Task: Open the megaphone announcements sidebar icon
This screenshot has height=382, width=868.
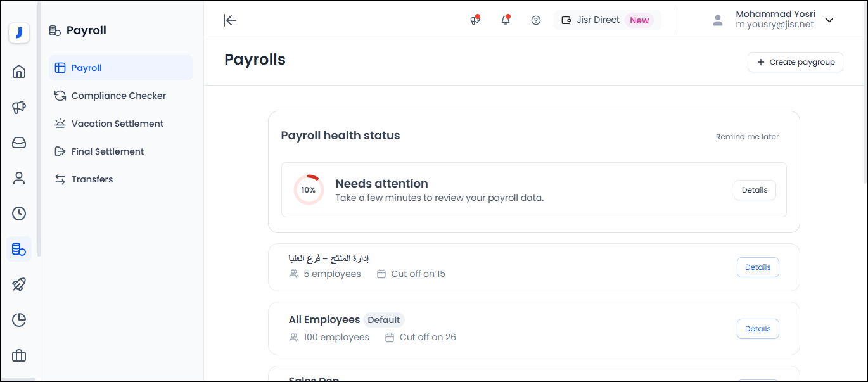Action: (x=19, y=107)
